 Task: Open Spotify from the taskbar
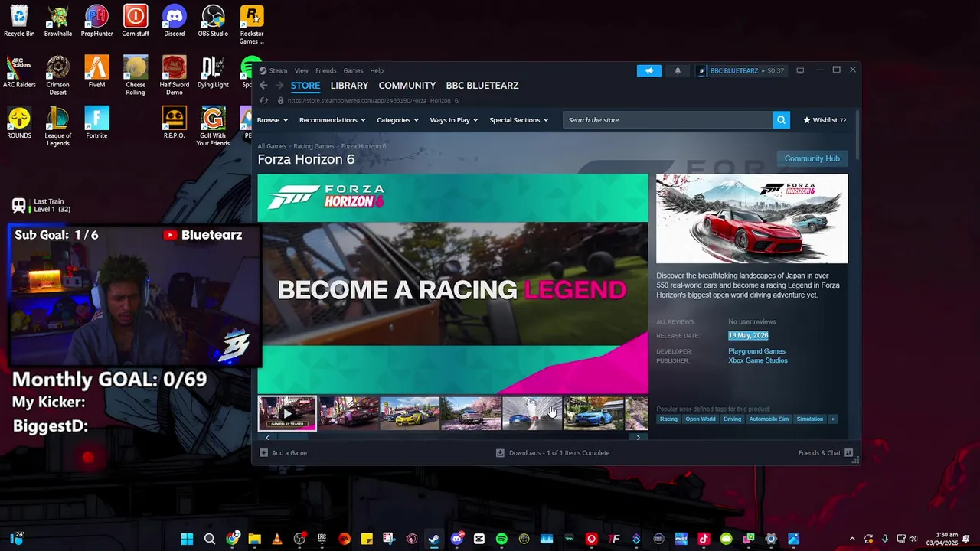(501, 539)
